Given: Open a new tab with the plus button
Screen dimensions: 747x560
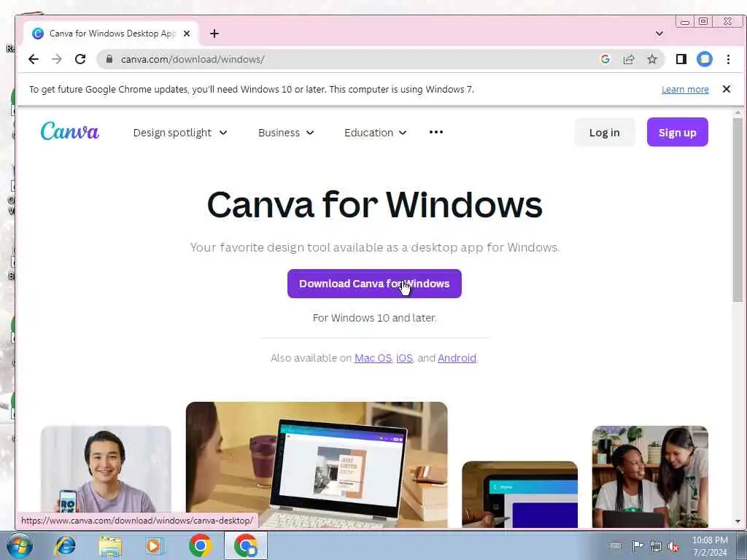Looking at the screenshot, I should 214,34.
